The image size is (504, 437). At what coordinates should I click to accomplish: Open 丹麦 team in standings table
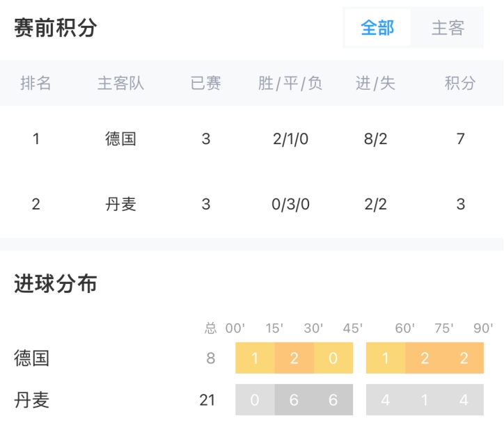pyautogui.click(x=120, y=204)
